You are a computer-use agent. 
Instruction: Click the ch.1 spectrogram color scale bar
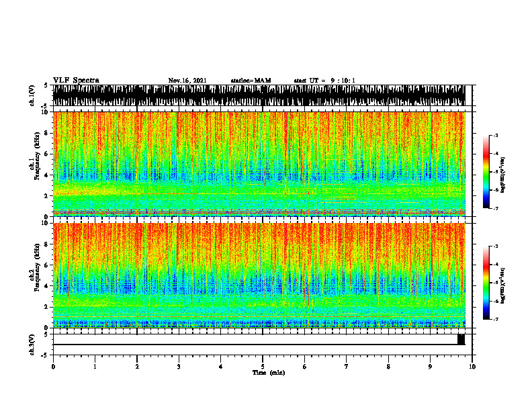pyautogui.click(x=486, y=172)
